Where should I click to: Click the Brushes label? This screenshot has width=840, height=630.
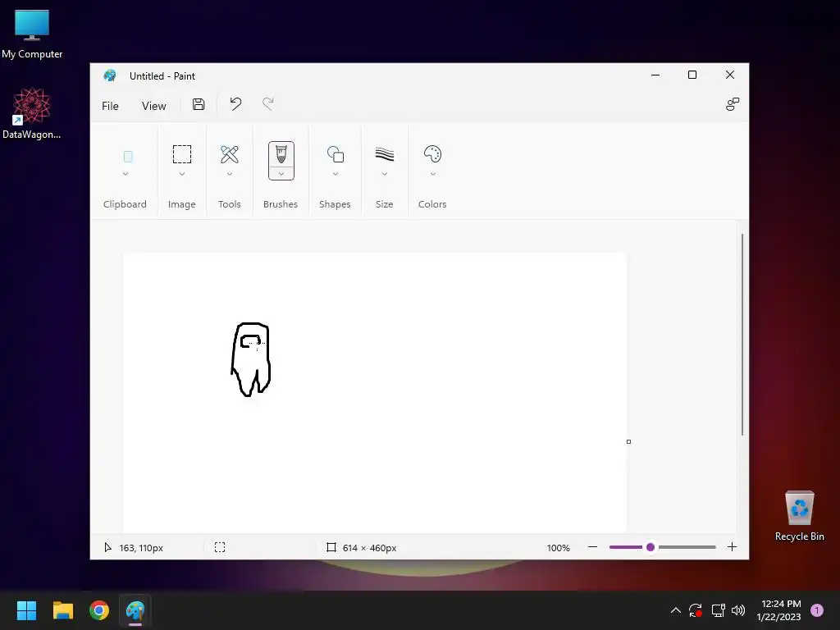click(281, 204)
